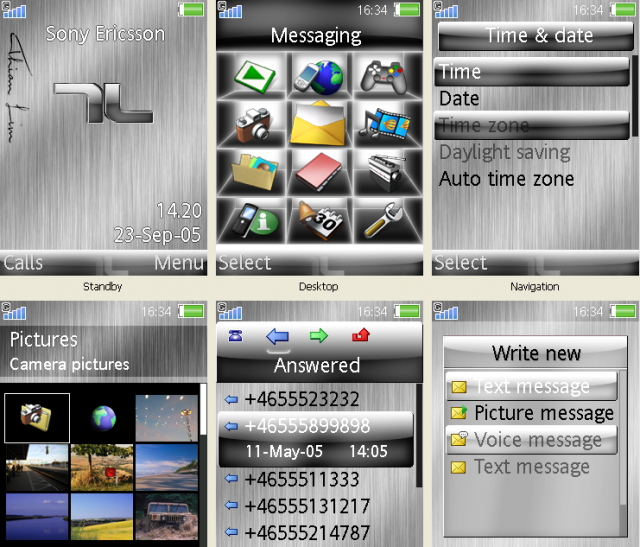Image resolution: width=640 pixels, height=547 pixels.
Task: Open the tree and red mailbox picture thumbnail
Action: point(102,468)
